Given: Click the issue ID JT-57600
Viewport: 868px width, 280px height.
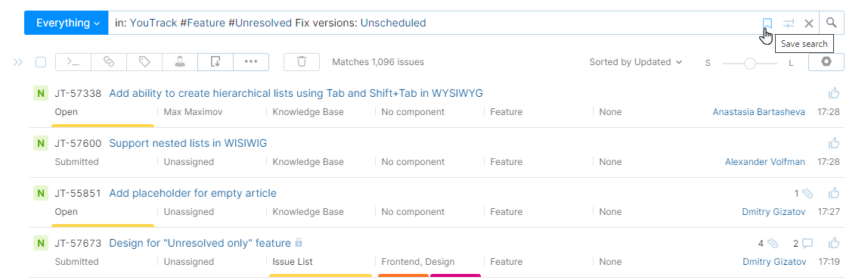Looking at the screenshot, I should (x=78, y=144).
